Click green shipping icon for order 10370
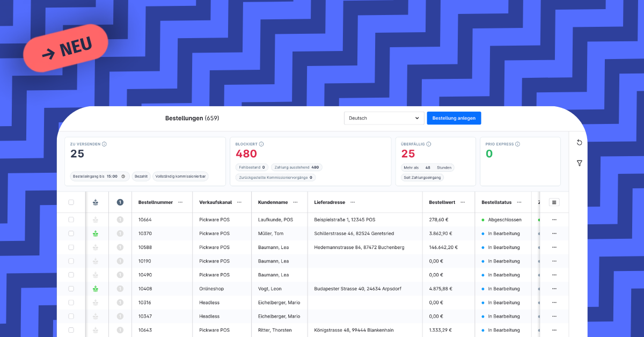The width and height of the screenshot is (644, 337). pos(96,233)
